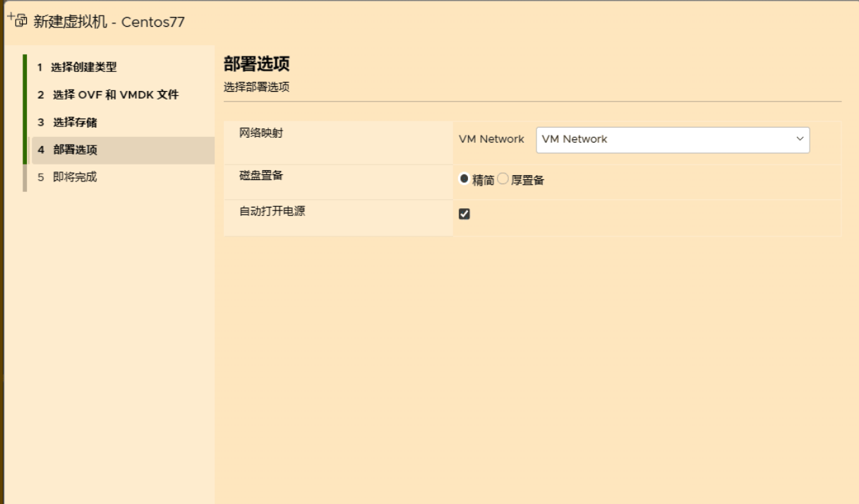Expand the network mapping combo box

point(674,139)
